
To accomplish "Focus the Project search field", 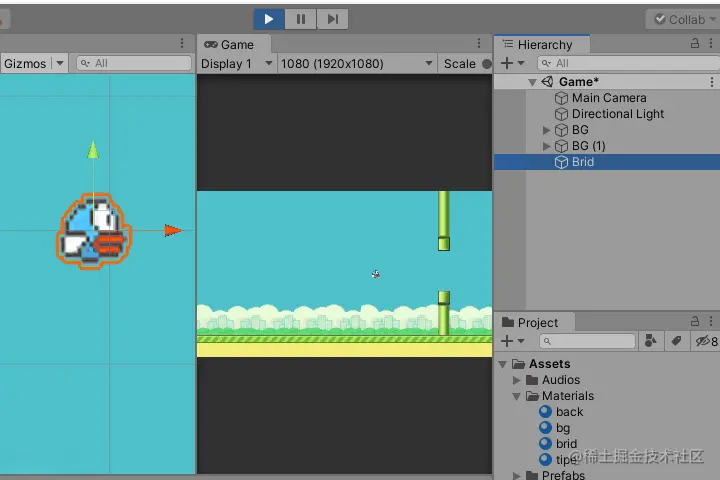I will (x=587, y=341).
